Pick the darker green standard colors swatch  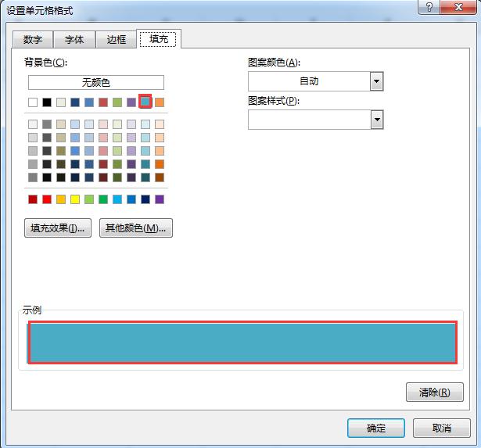[103, 199]
